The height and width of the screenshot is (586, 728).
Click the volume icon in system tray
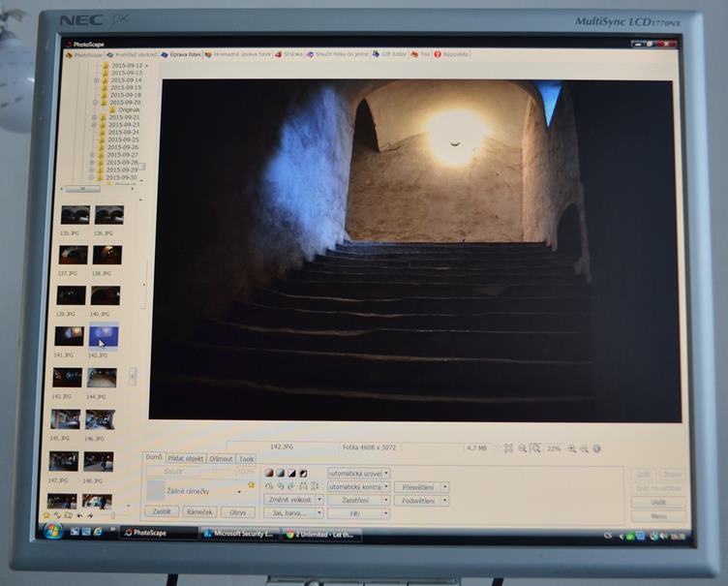coord(663,537)
